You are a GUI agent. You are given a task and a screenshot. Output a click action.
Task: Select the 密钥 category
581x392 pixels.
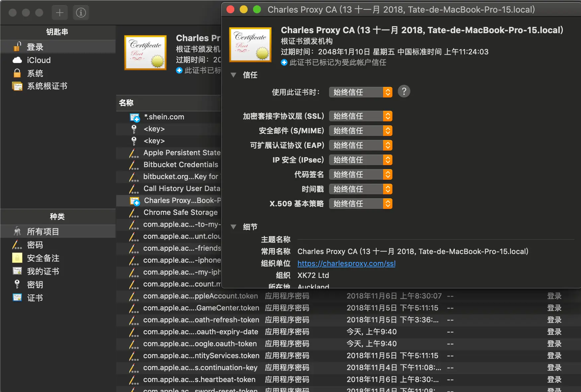point(58,285)
